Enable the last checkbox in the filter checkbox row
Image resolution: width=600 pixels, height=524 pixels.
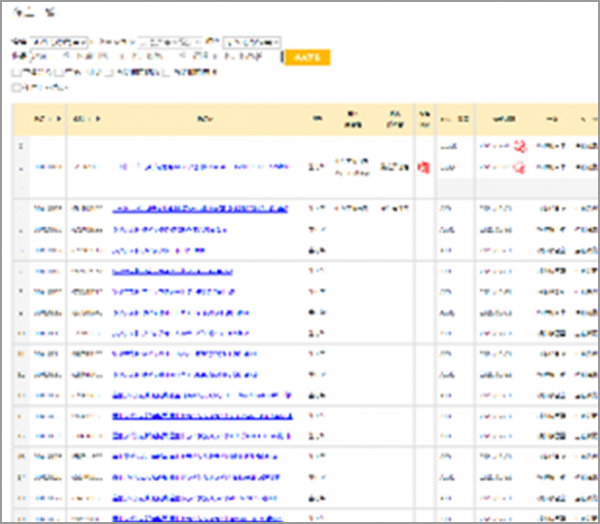click(x=166, y=73)
